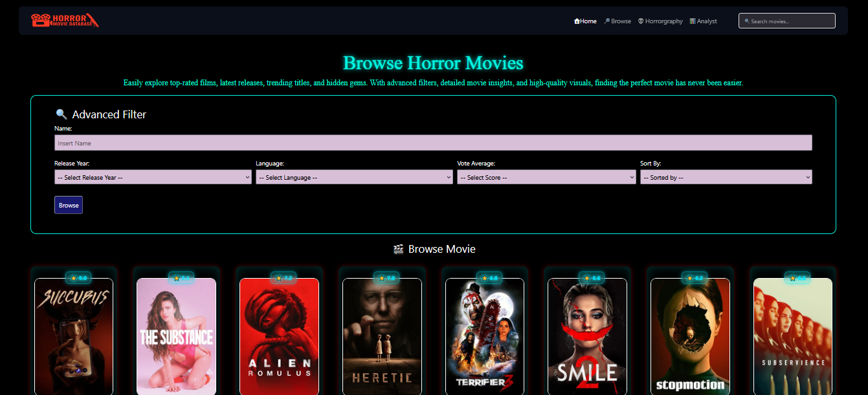Viewport: 868px width, 395px height.
Task: Expand the Sort By dropdown
Action: point(726,177)
